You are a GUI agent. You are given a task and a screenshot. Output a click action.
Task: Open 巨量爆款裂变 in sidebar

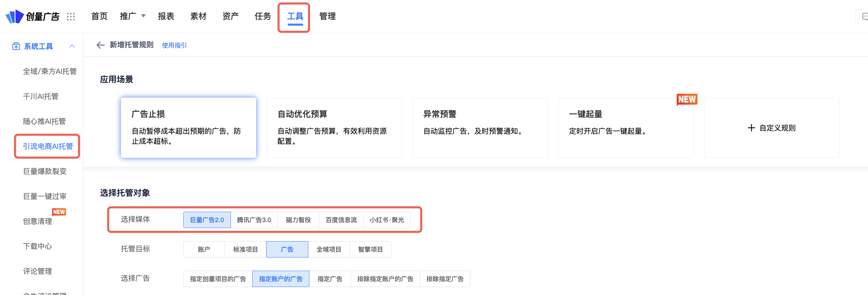(x=45, y=171)
